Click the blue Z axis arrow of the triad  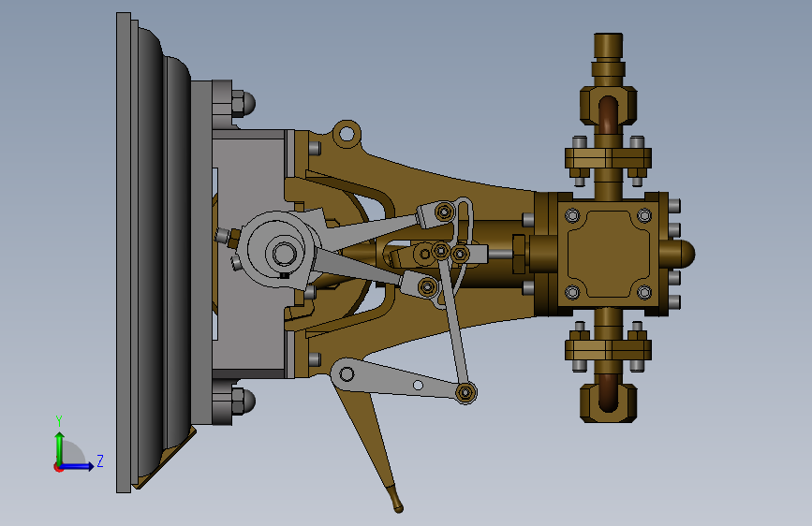[78, 466]
